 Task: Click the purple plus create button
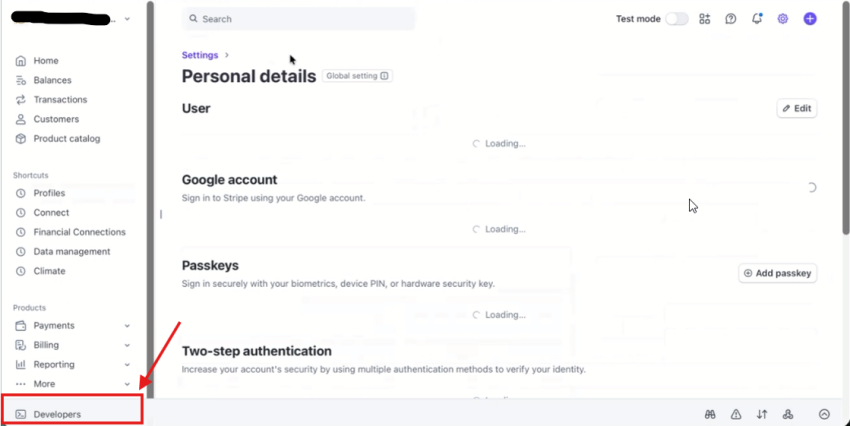coord(810,19)
